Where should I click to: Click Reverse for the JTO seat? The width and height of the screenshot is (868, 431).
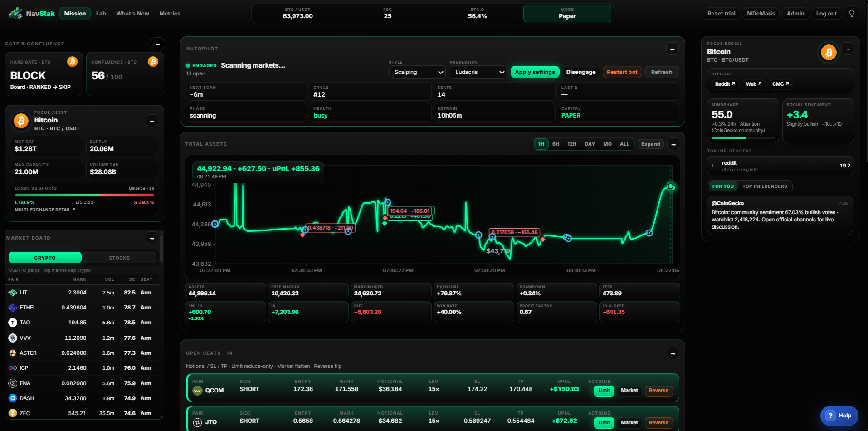pyautogui.click(x=658, y=423)
